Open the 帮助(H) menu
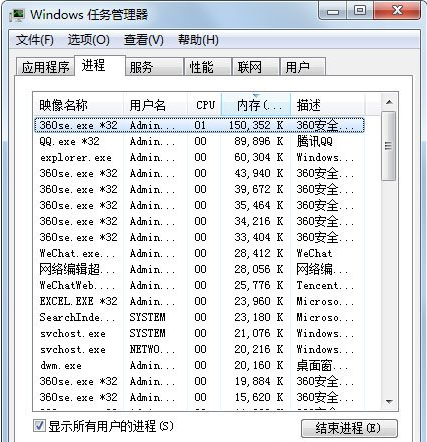The width and height of the screenshot is (427, 442). (x=198, y=40)
